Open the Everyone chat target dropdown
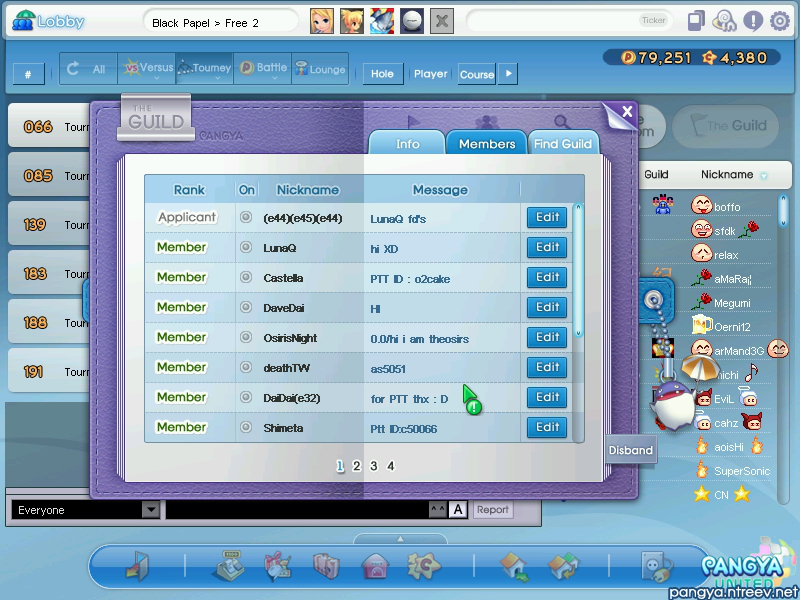 tap(151, 509)
